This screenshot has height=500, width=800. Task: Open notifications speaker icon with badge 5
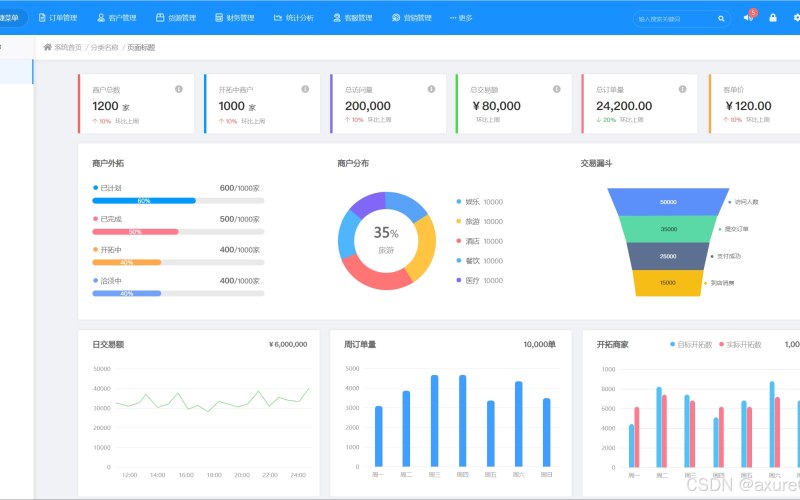click(748, 17)
